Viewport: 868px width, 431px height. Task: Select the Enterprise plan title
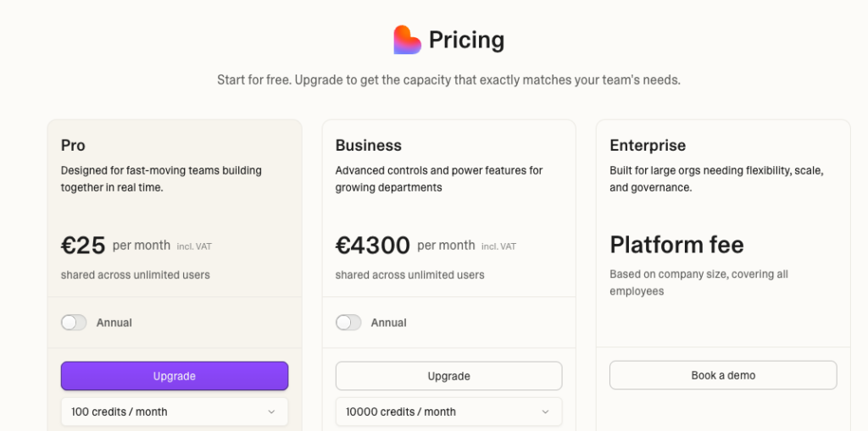pyautogui.click(x=648, y=146)
